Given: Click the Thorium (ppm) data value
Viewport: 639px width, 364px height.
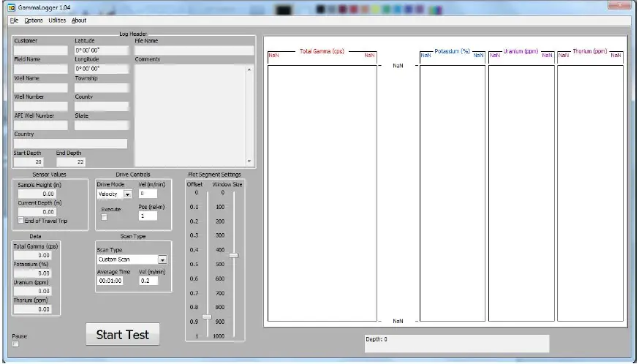Looking at the screenshot, I should coord(33,309).
